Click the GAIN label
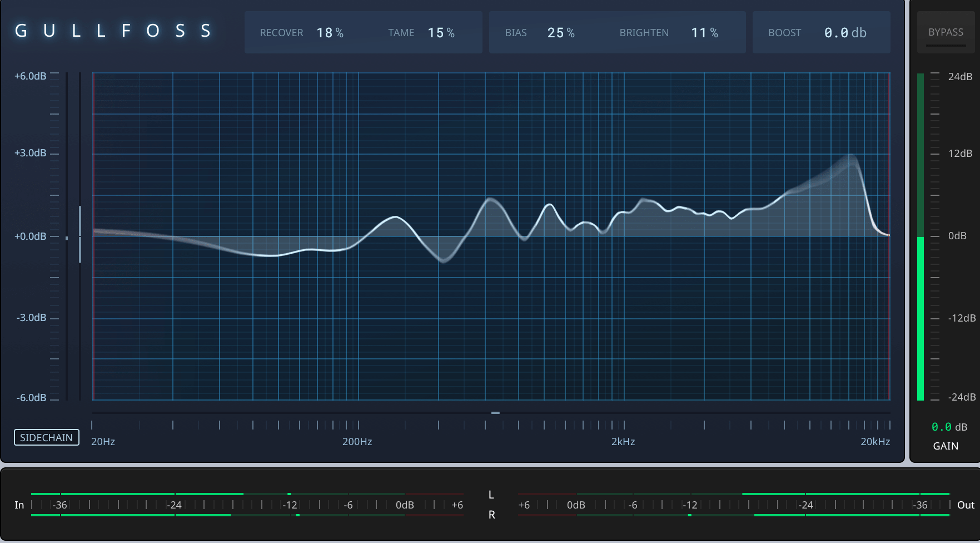 click(946, 446)
